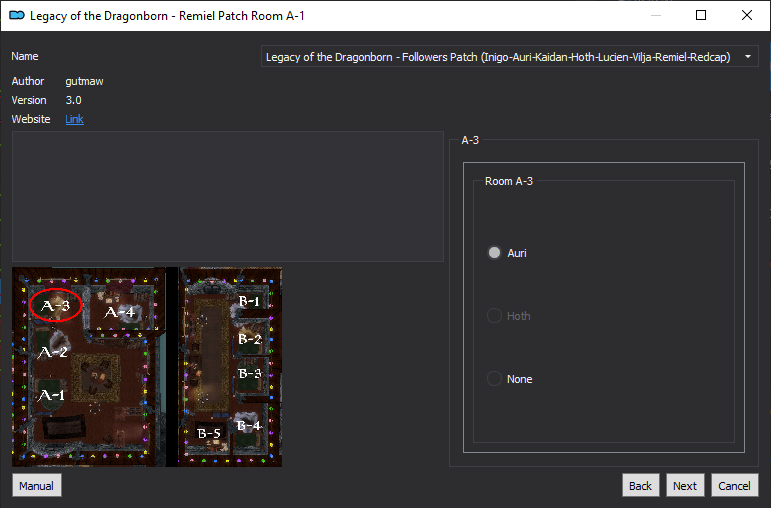Go back with the Back button
The width and height of the screenshot is (771, 508).
pos(640,486)
